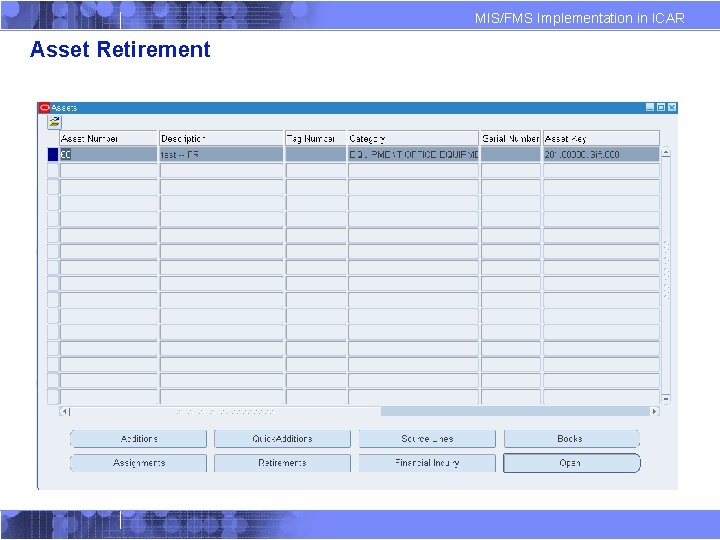This screenshot has width=720, height=540.
Task: Open the Assignments button
Action: (x=138, y=463)
